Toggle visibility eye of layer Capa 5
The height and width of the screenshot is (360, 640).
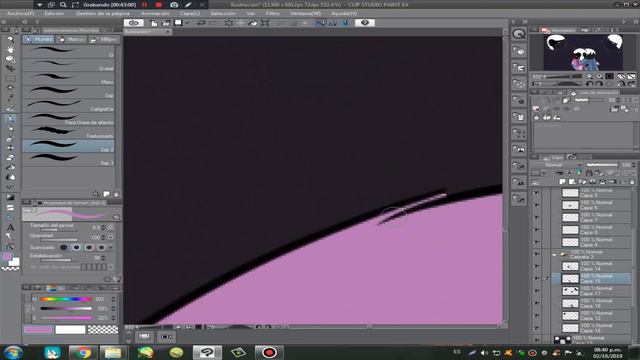tap(536, 193)
